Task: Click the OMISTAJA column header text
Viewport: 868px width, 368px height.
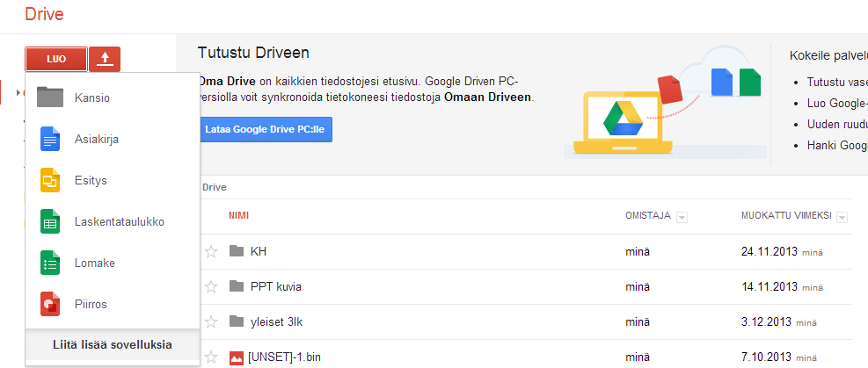Action: click(x=647, y=215)
